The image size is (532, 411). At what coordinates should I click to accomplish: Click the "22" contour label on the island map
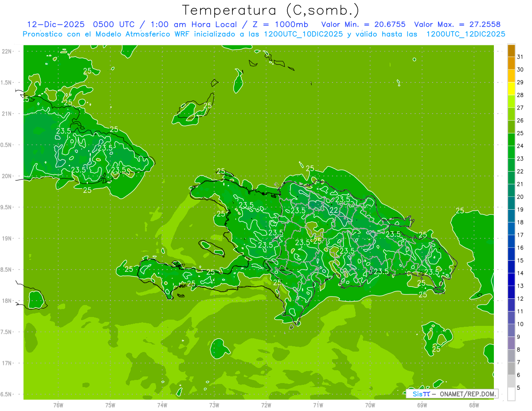(x=334, y=210)
